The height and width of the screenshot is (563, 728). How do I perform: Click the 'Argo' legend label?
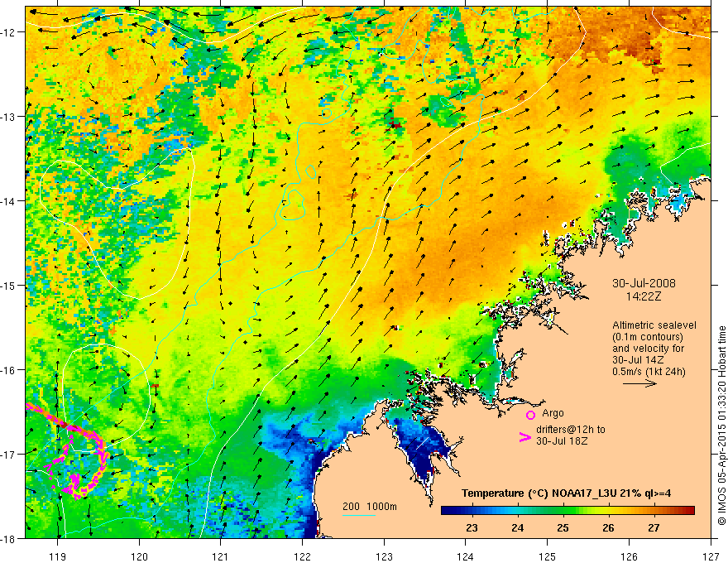coord(553,413)
